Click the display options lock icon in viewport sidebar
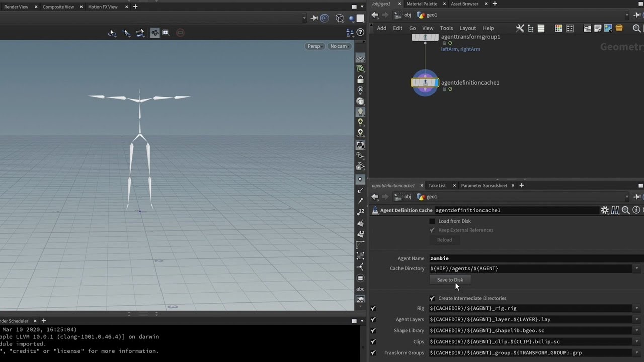Image resolution: width=644 pixels, height=362 pixels. (x=360, y=79)
